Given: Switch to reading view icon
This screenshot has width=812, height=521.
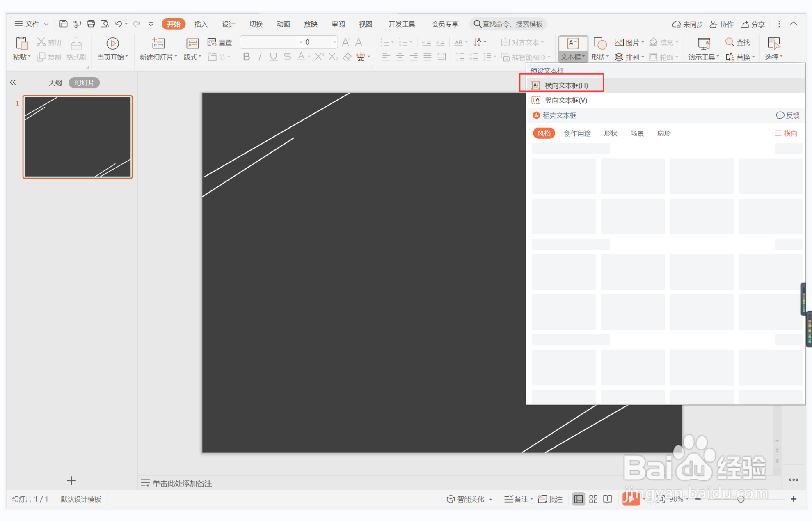Looking at the screenshot, I should click(608, 499).
